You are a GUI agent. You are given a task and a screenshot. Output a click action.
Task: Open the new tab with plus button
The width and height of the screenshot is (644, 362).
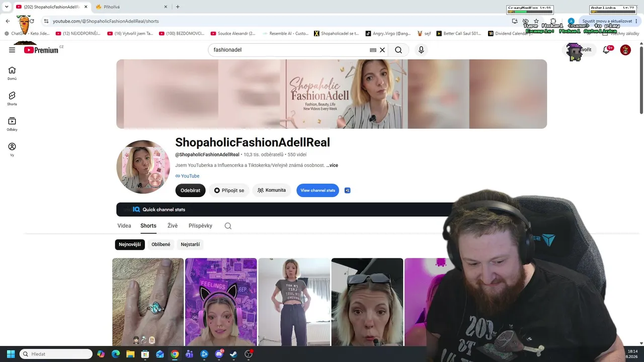[x=178, y=7]
